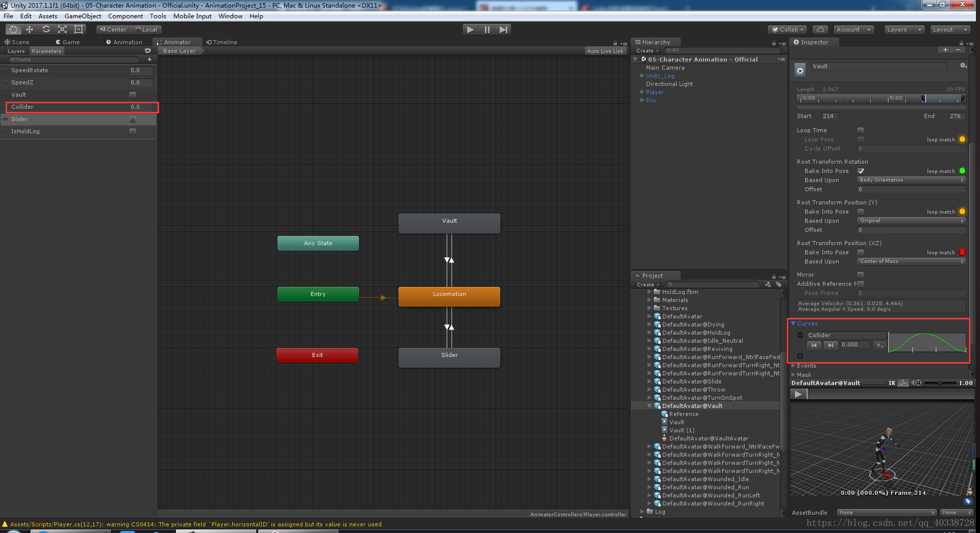
Task: Click the search-by-label icon in Project panel
Action: [x=779, y=284]
